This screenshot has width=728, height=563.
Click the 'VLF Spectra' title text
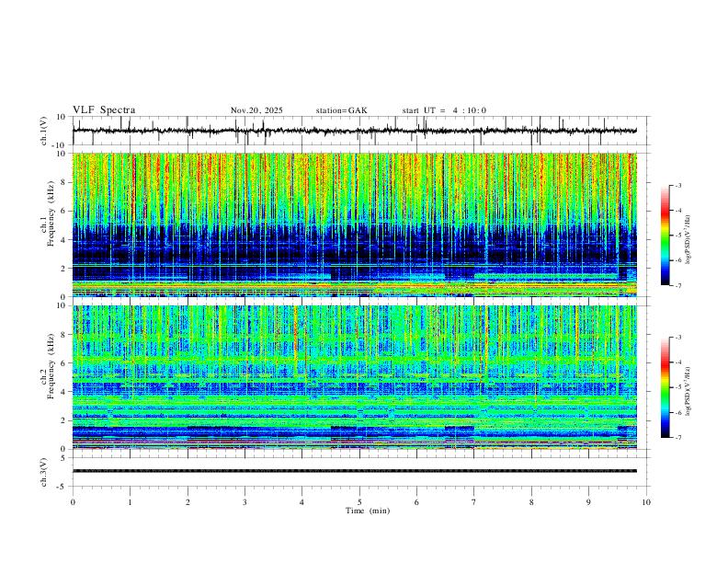(104, 110)
